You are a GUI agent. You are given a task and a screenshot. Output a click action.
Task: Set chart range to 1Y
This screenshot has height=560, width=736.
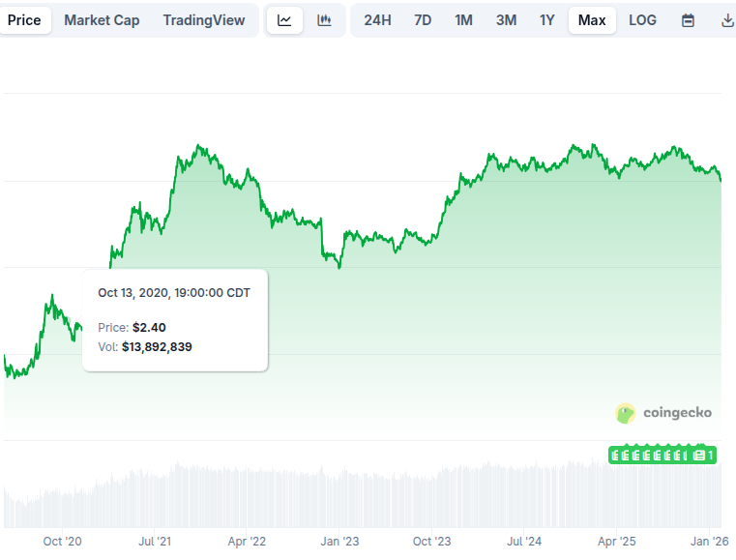pyautogui.click(x=546, y=20)
